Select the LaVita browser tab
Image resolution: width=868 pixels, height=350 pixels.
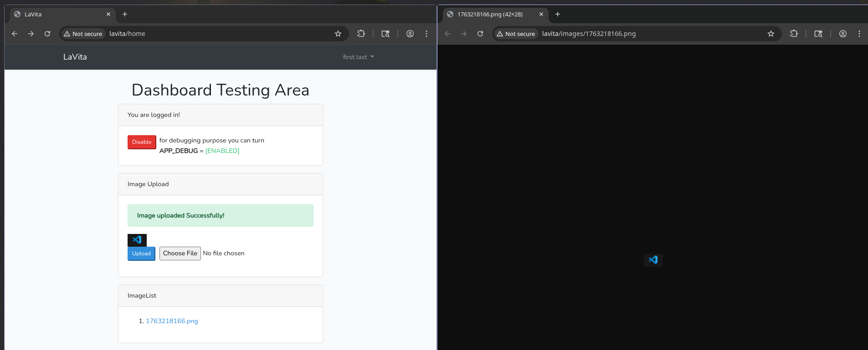[x=59, y=14]
